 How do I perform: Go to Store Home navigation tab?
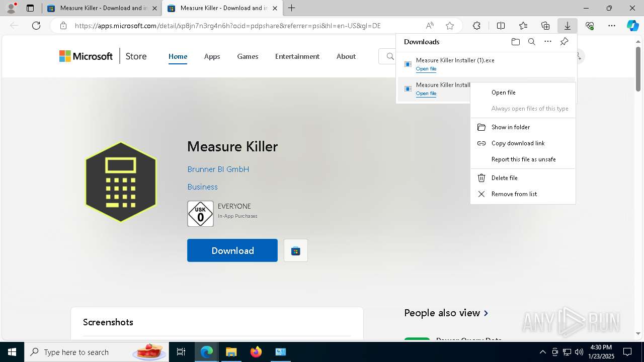178,56
